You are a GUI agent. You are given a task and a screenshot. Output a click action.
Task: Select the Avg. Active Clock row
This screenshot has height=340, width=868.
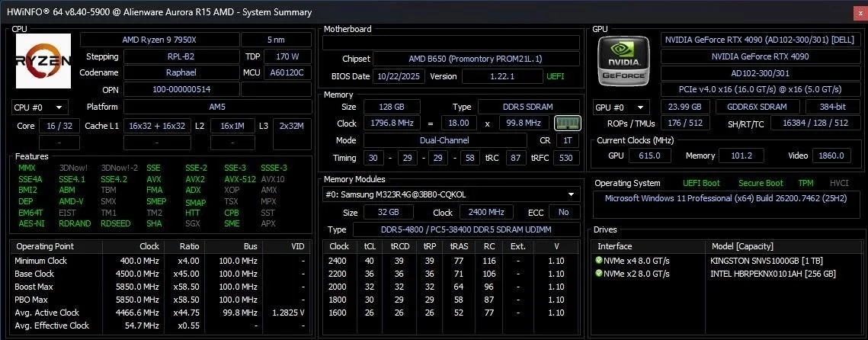point(160,313)
